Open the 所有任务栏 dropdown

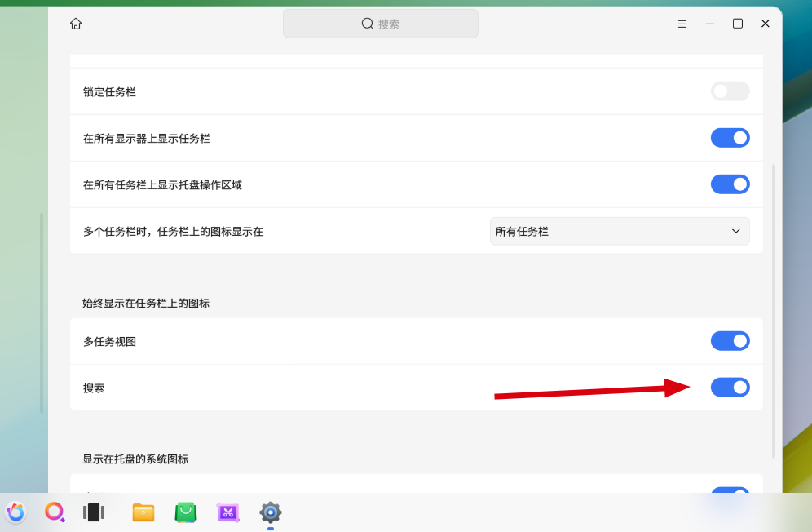(620, 231)
